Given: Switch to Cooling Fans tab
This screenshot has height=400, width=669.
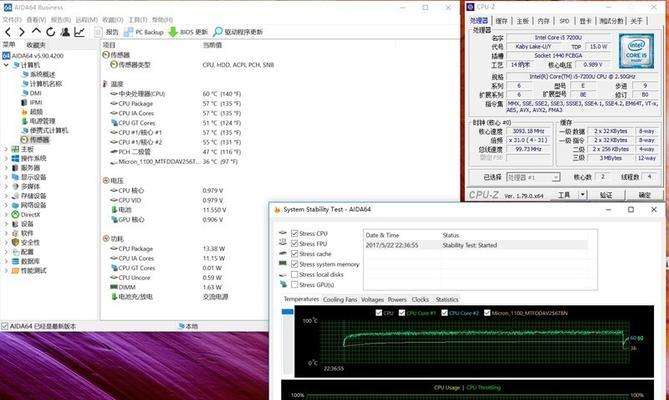Looking at the screenshot, I should click(x=340, y=299).
